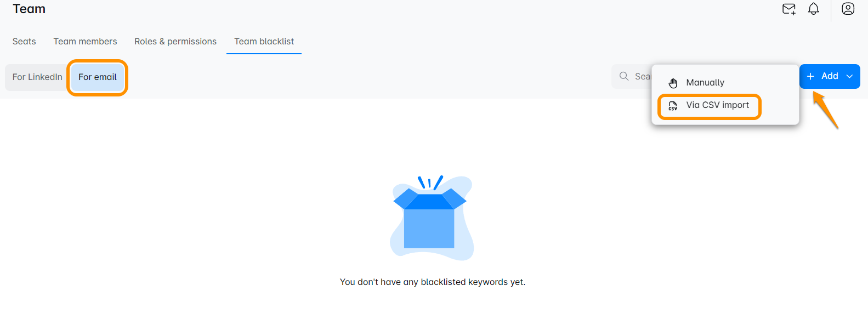This screenshot has width=868, height=325.
Task: Switch to Roles & permissions tab
Action: point(175,42)
